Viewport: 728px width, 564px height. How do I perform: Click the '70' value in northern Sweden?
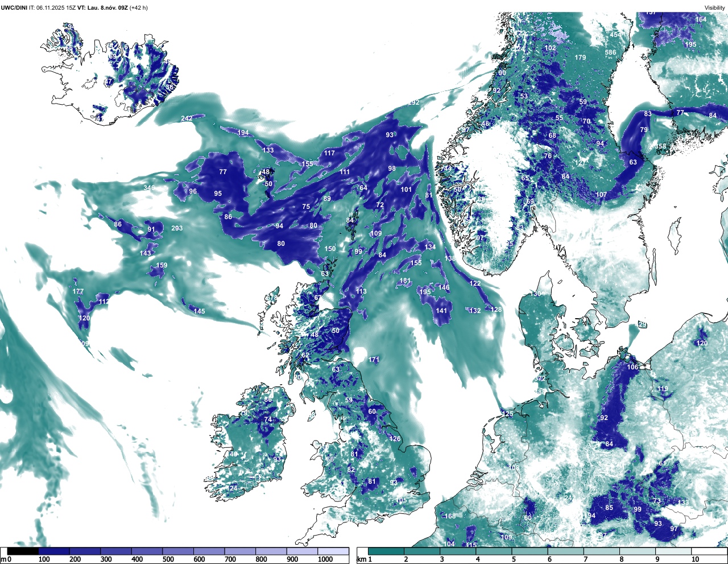coord(586,121)
